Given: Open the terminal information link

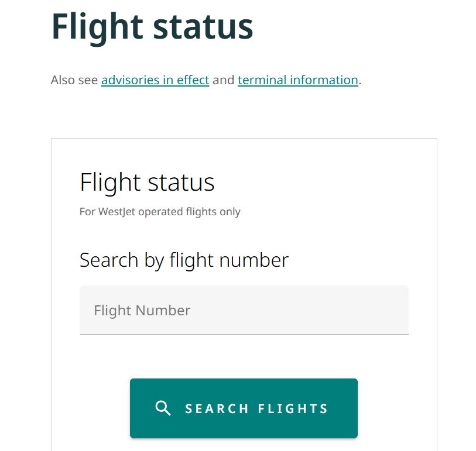Looking at the screenshot, I should click(x=297, y=80).
